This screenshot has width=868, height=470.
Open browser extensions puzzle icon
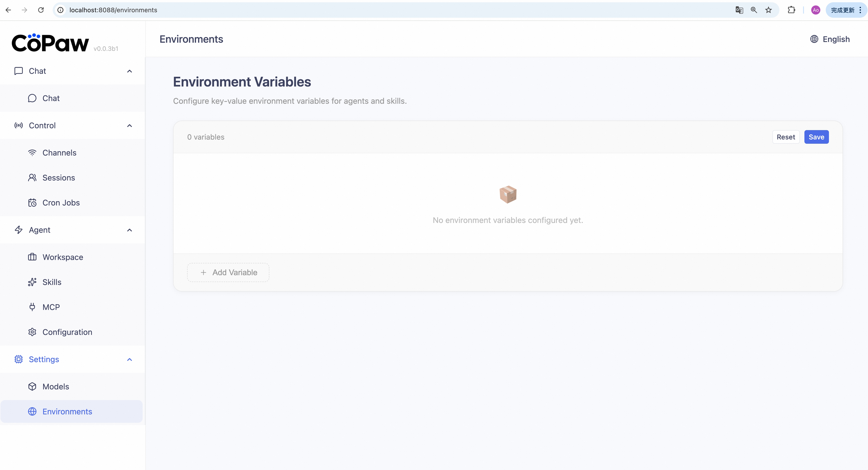791,10
